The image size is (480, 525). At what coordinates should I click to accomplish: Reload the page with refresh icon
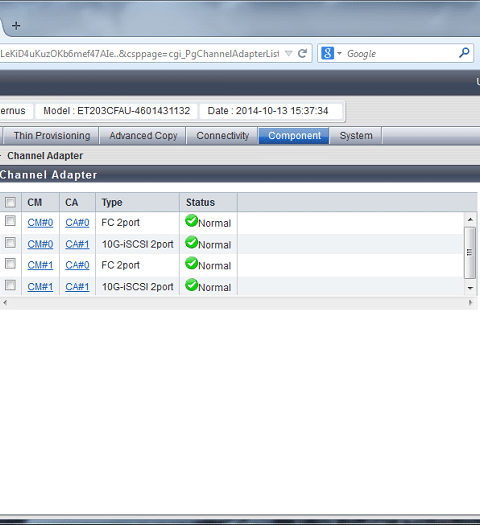(303, 54)
